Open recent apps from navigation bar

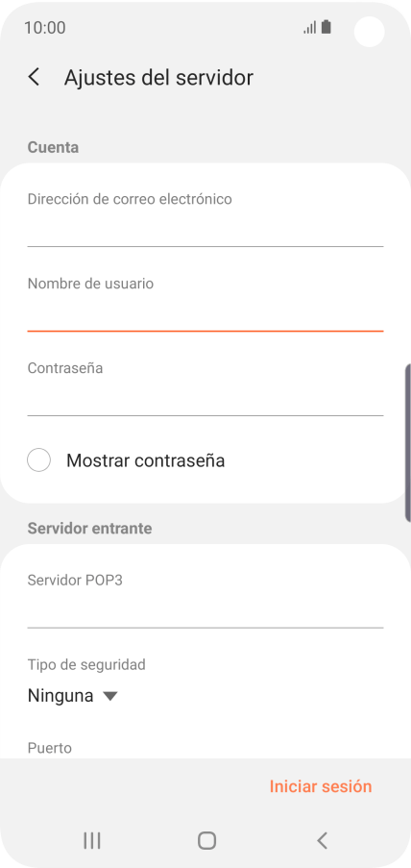coord(92,840)
